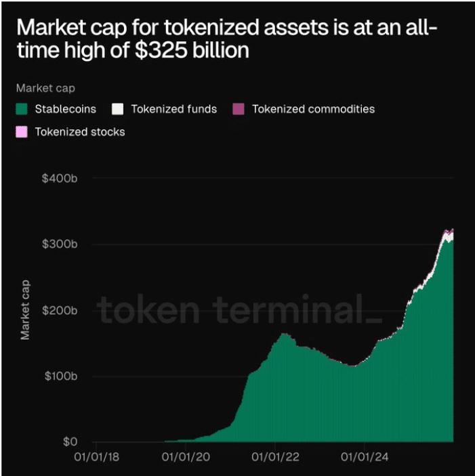Screen dimensions: 475x476
Task: Select the 01/01/24 x-axis date label
Action: (363, 457)
